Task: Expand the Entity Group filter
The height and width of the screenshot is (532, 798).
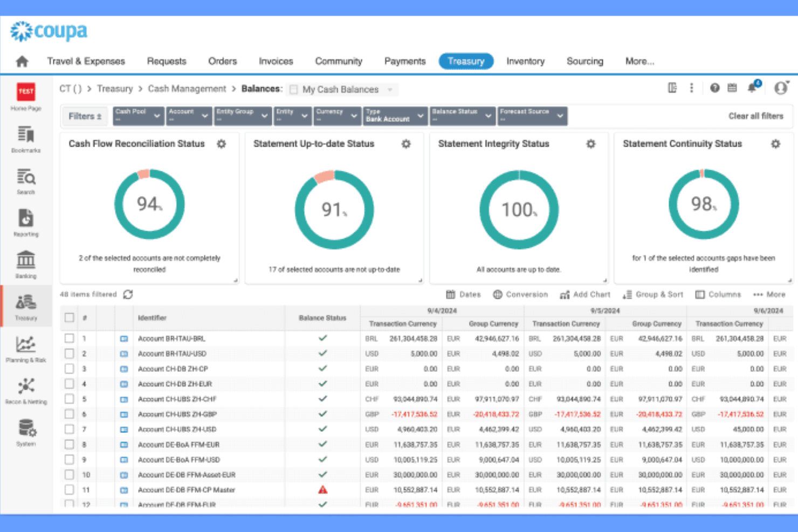Action: point(243,115)
